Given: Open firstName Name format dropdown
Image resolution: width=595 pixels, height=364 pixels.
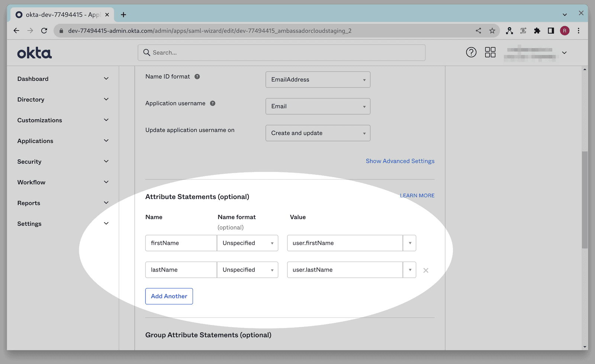Looking at the screenshot, I should coord(248,243).
